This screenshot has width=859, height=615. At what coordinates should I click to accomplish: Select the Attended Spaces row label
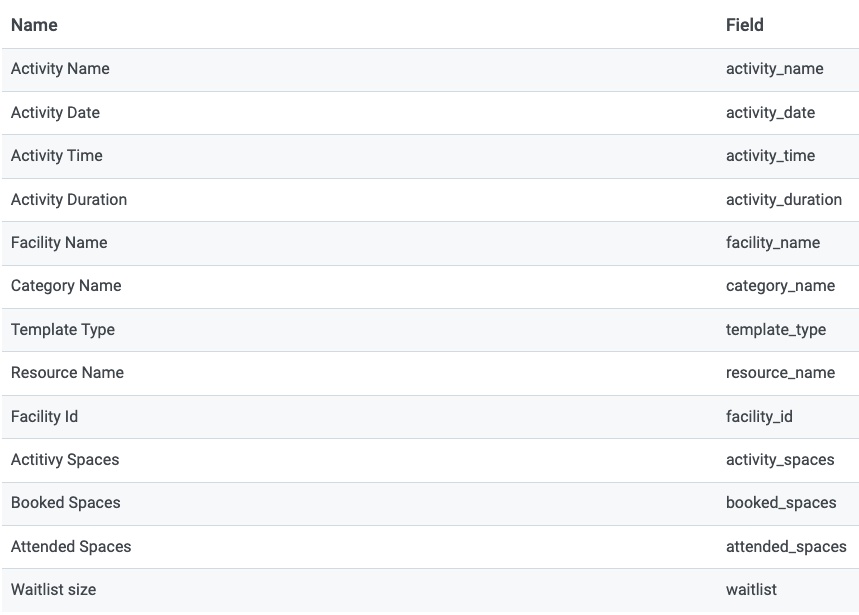click(71, 547)
